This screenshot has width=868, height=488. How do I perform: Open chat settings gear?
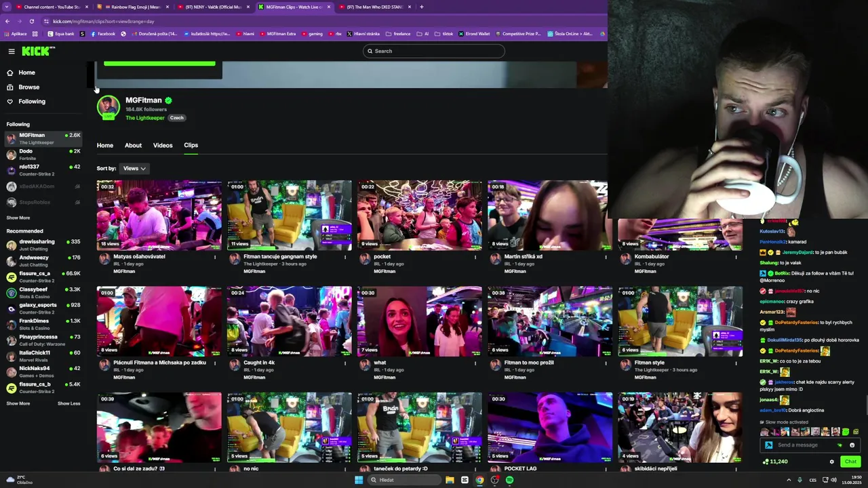pos(832,462)
